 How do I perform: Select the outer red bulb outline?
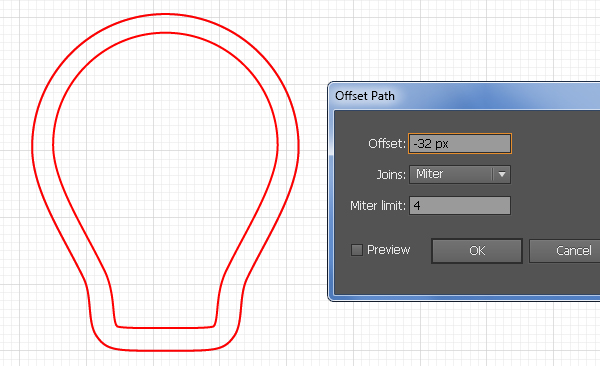click(x=32, y=145)
